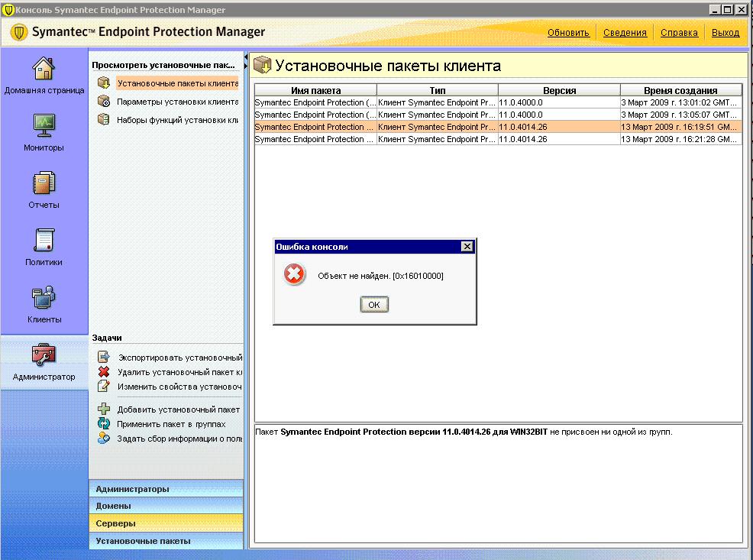Click the Экспортировать установочный пакет icon

[104, 357]
